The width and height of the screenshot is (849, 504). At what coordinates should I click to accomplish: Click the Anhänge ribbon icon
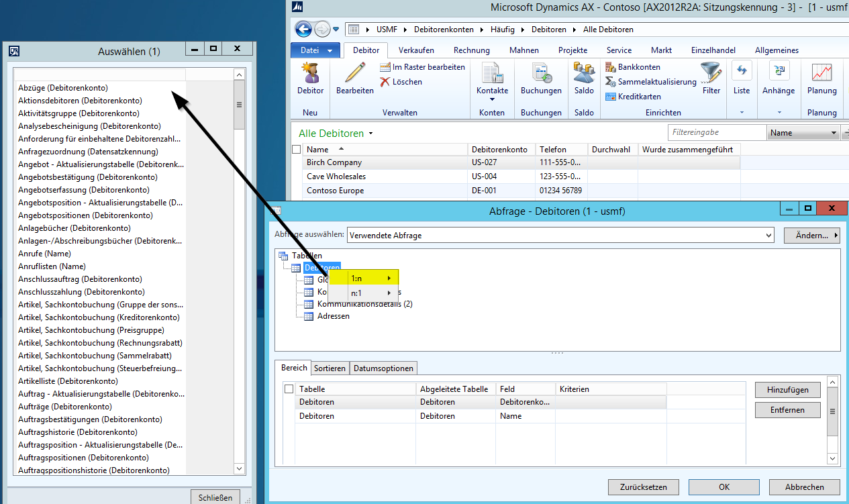(x=778, y=72)
